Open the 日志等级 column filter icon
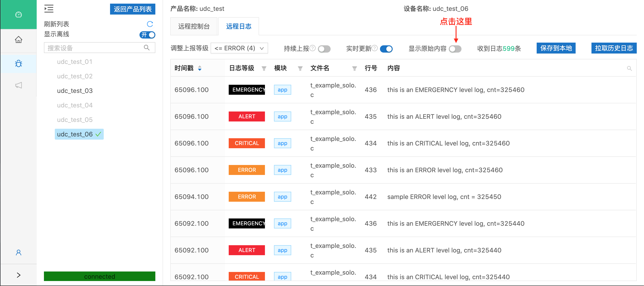 click(x=264, y=68)
